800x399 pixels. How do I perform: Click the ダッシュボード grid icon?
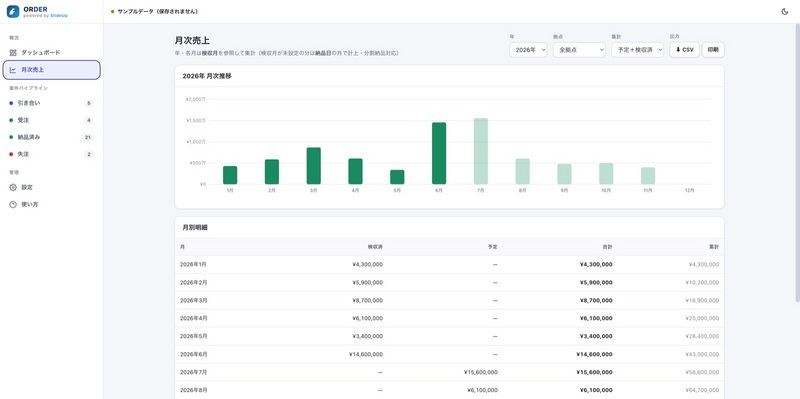pos(13,53)
